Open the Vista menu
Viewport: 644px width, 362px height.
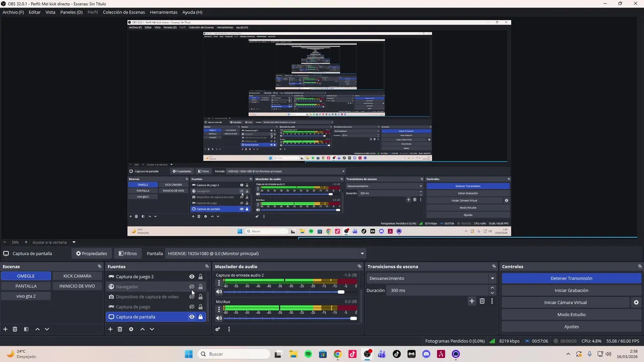(50, 12)
